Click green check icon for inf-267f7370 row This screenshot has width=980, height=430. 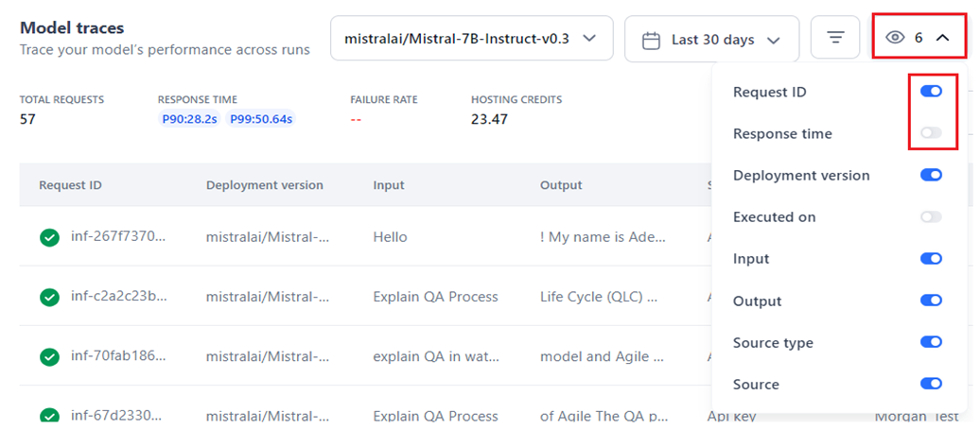point(50,237)
